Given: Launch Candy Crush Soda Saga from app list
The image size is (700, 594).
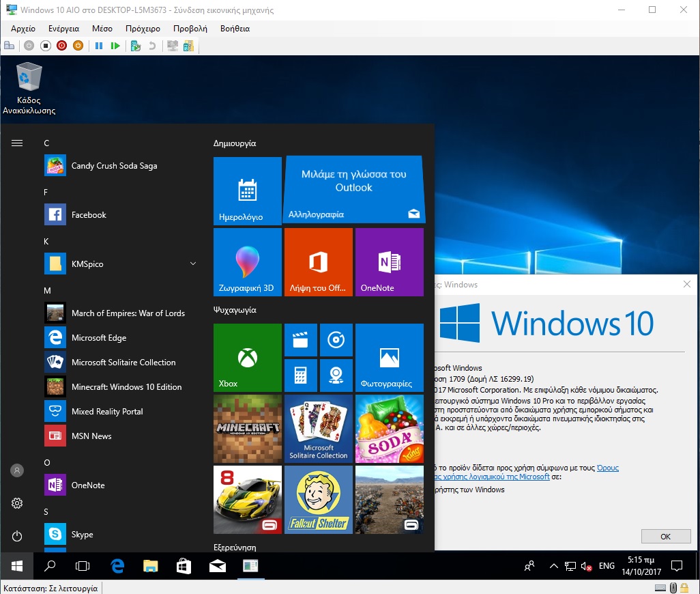Looking at the screenshot, I should (121, 166).
